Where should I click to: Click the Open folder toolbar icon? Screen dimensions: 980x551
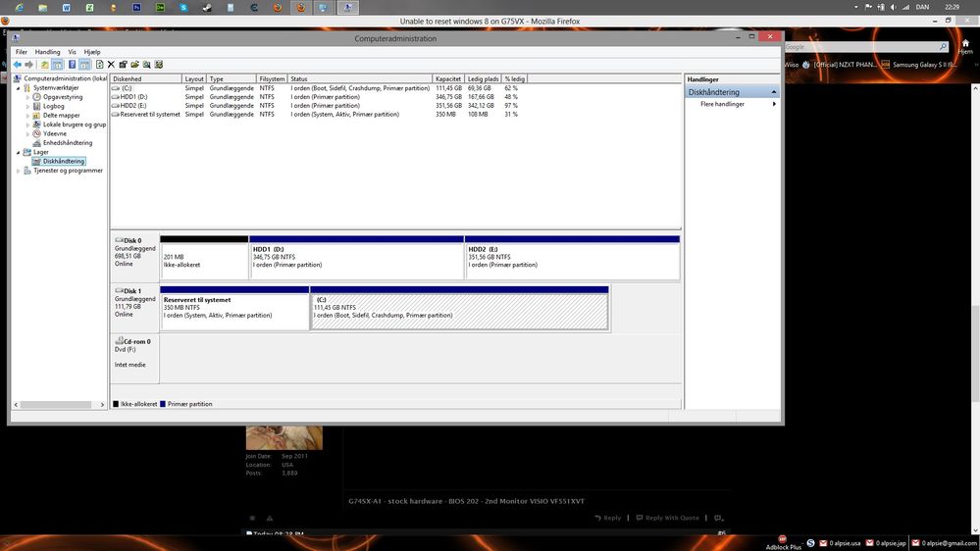pyautogui.click(x=135, y=65)
